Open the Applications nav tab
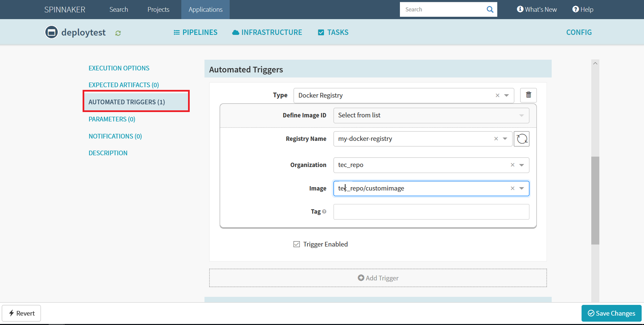 point(205,9)
